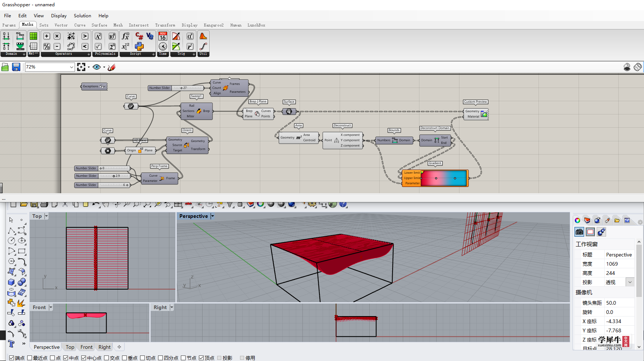Click the Custom Preview component node
Viewport: 644px width, 361px height.
pos(476,114)
